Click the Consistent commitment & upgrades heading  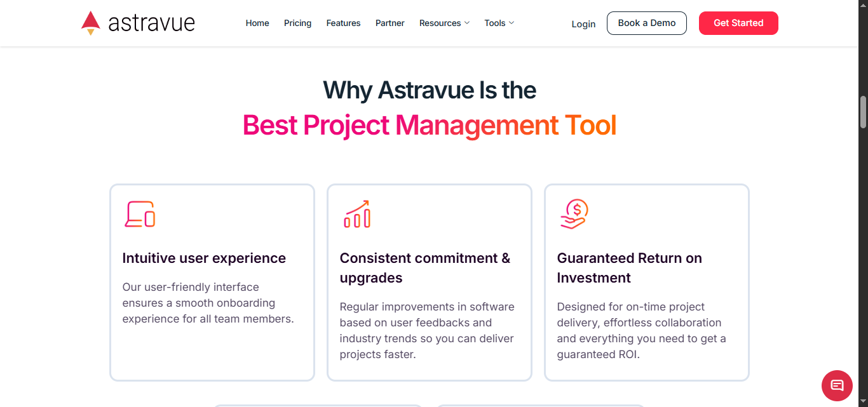point(424,268)
